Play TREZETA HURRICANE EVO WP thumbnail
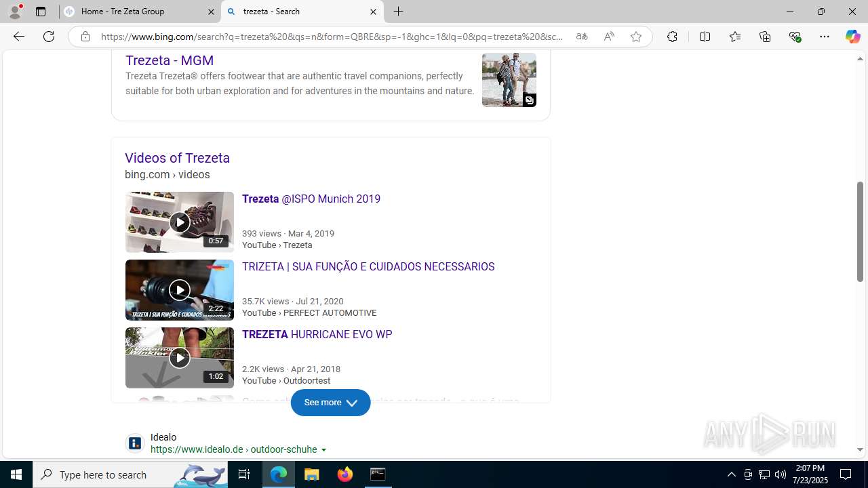Viewport: 868px width, 488px height. click(x=180, y=358)
